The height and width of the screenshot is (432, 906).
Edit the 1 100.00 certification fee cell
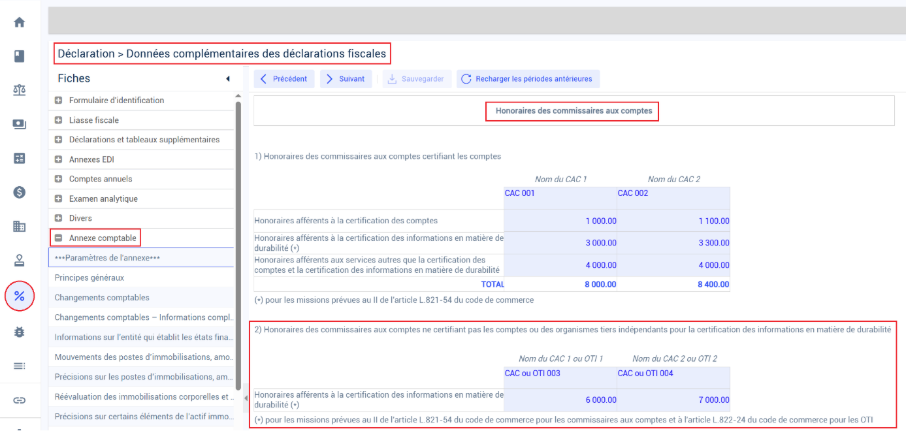[673, 221]
